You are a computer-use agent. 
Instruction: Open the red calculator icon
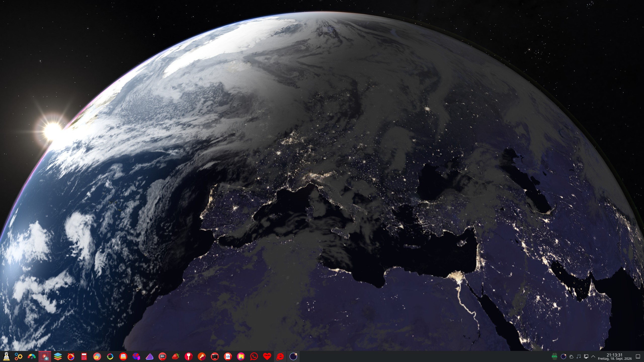pyautogui.click(x=84, y=356)
